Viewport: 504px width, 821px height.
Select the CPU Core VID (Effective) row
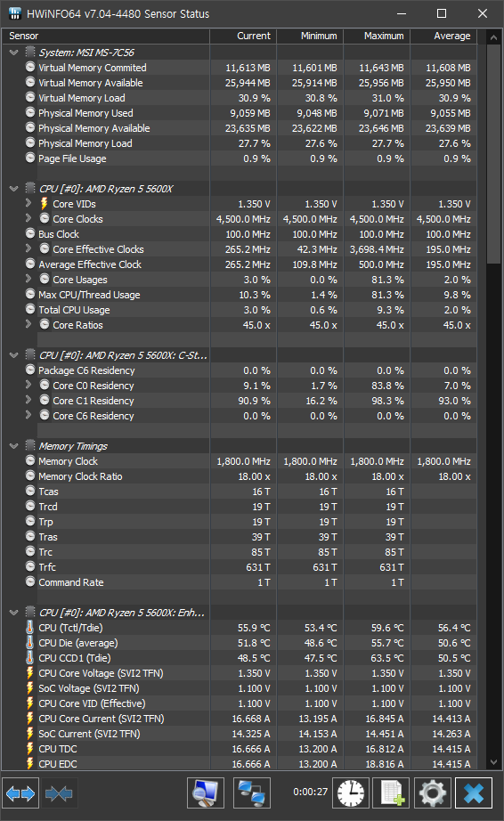(240, 703)
